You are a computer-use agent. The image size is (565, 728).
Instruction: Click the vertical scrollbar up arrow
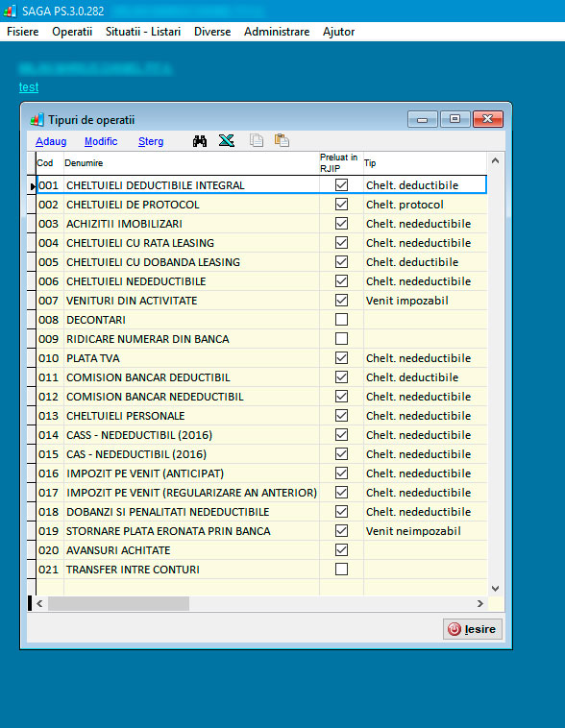tap(495, 160)
